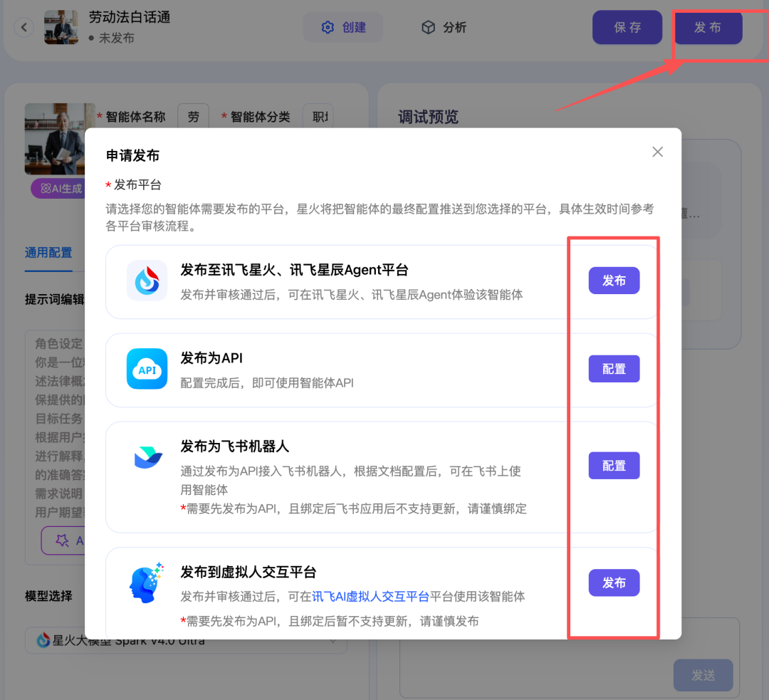Open the 劳动法白话通 agent avatar thumbnail in header

tap(61, 28)
